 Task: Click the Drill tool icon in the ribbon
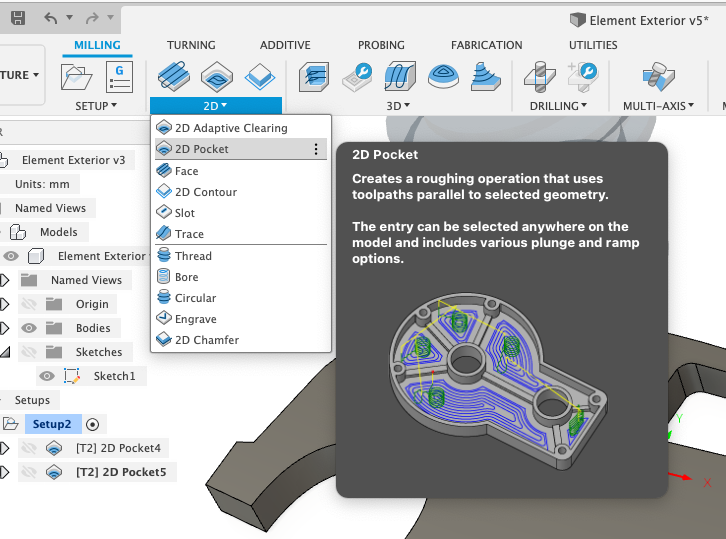(539, 76)
